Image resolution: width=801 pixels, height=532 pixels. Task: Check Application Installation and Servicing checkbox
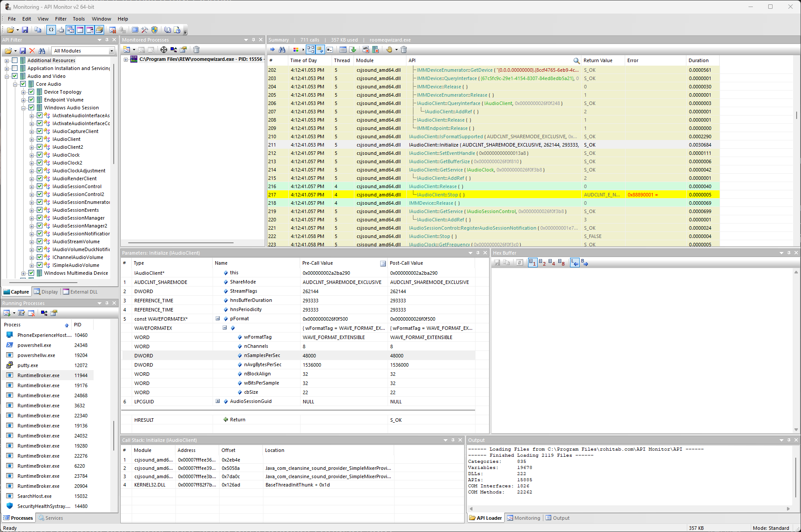[x=15, y=68]
